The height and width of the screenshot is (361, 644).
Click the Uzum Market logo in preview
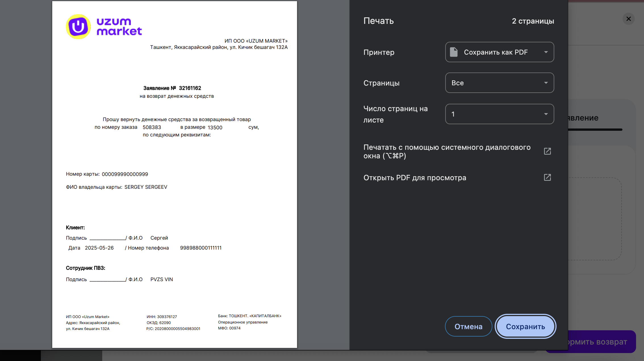104,27
